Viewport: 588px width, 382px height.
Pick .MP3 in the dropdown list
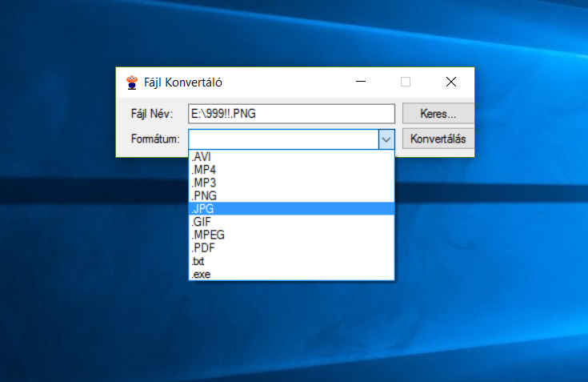291,183
